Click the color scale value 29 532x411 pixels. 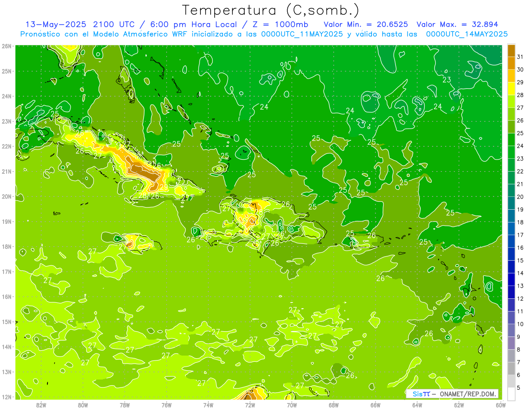pos(520,82)
